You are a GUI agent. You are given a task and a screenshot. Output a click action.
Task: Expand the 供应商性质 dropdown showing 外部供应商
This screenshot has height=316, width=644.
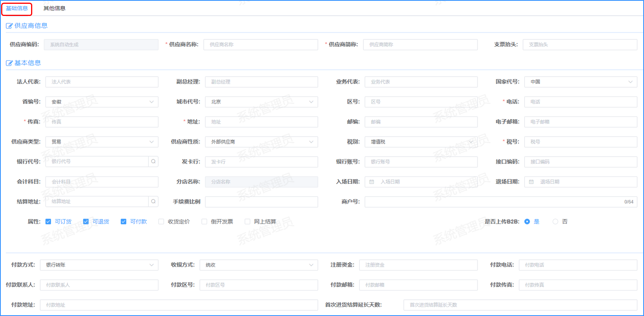coord(261,142)
